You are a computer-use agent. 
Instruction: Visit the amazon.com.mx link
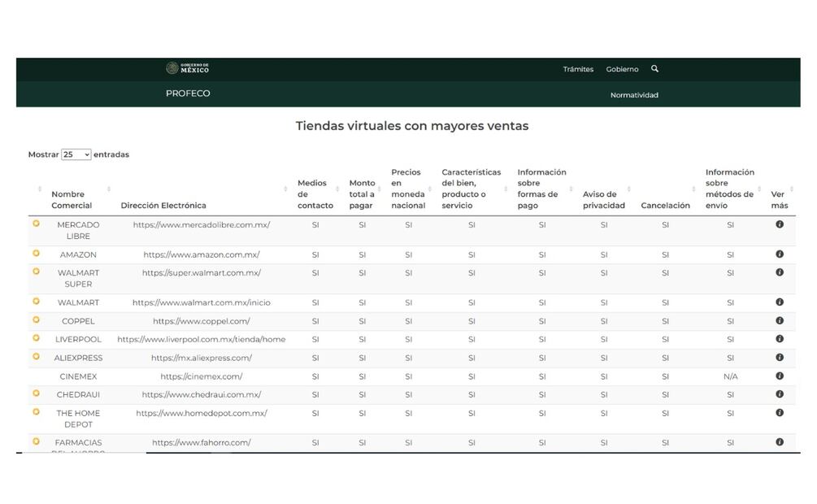click(202, 254)
